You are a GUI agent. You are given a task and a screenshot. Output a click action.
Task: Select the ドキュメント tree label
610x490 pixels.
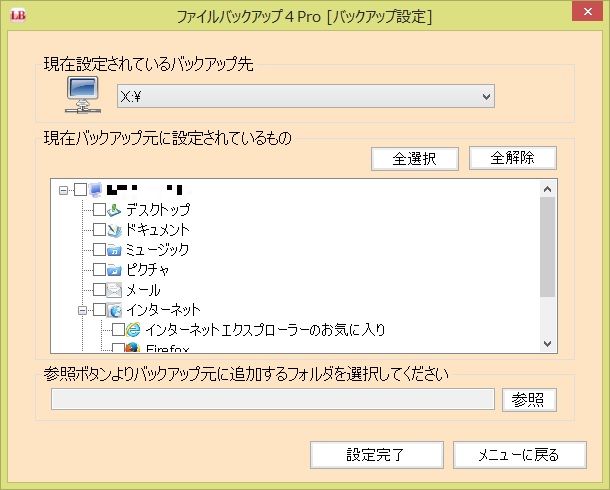point(157,230)
